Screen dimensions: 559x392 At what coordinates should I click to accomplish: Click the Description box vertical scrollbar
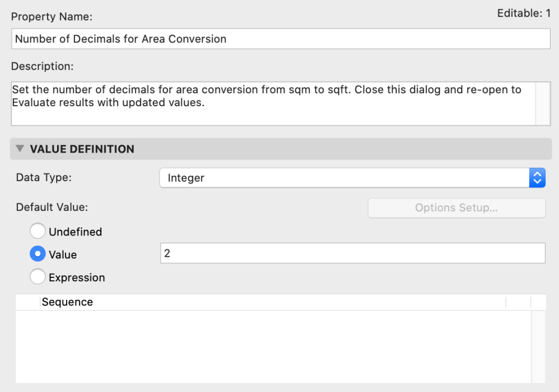543,103
